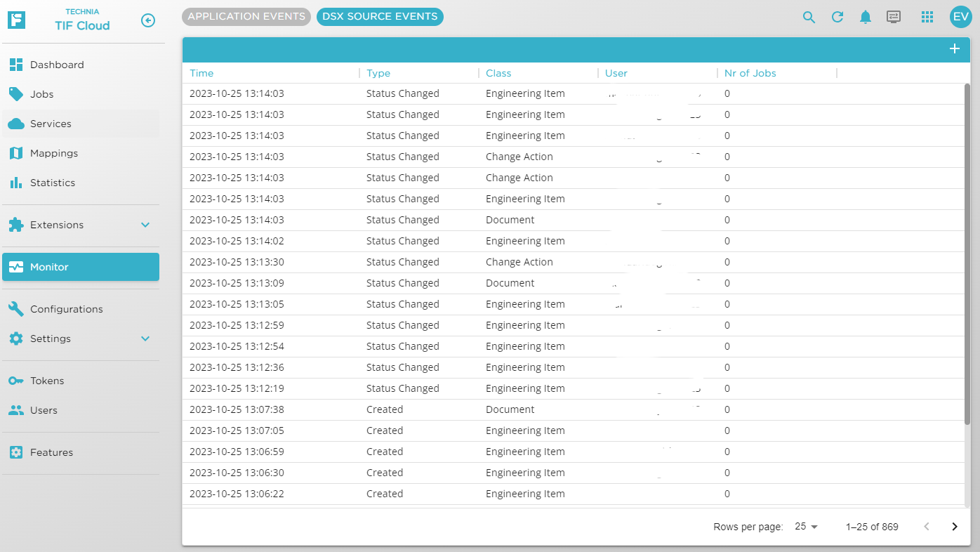Expand the Settings submenu chevron
The image size is (980, 552).
coord(145,339)
